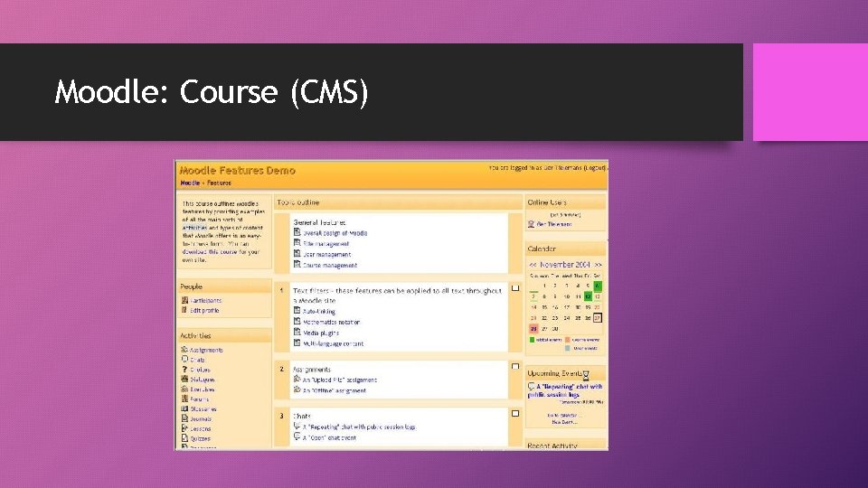Click the Dialogues icon in Activities
Image resolution: width=868 pixels, height=488 pixels.
pyautogui.click(x=184, y=379)
